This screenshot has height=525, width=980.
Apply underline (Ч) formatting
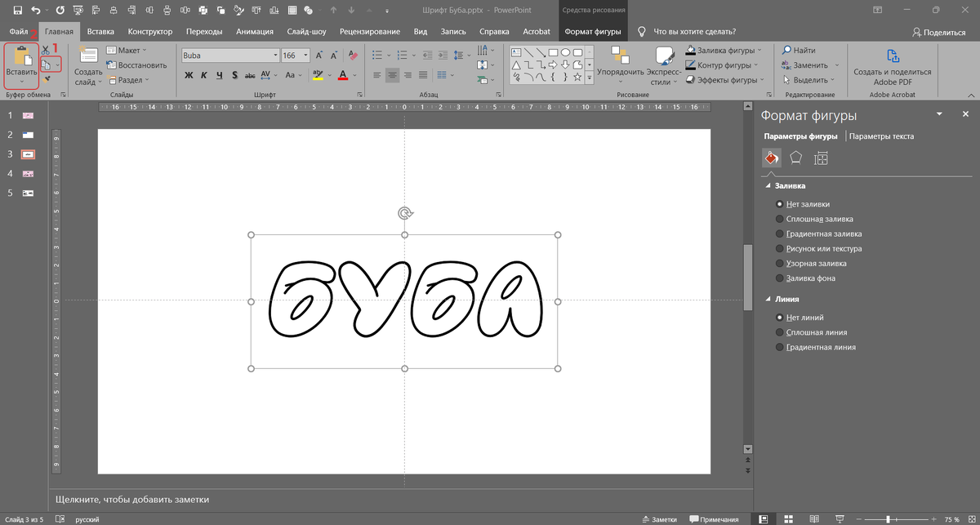[220, 75]
